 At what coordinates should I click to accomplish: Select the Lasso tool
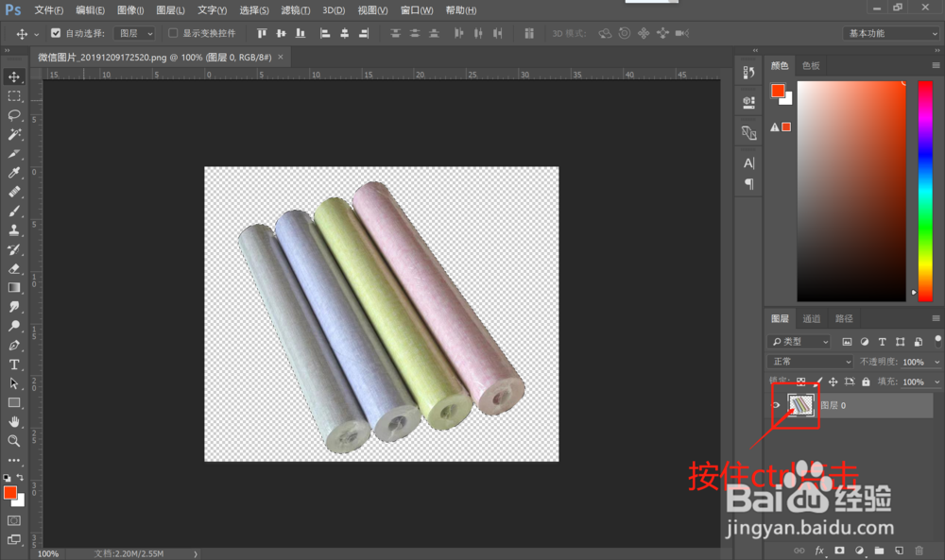tap(14, 115)
